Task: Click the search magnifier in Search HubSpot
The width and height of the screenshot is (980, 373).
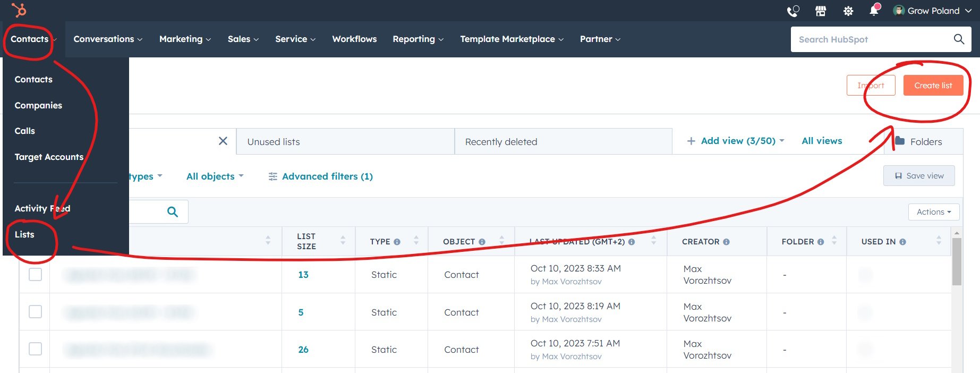Action: (959, 39)
